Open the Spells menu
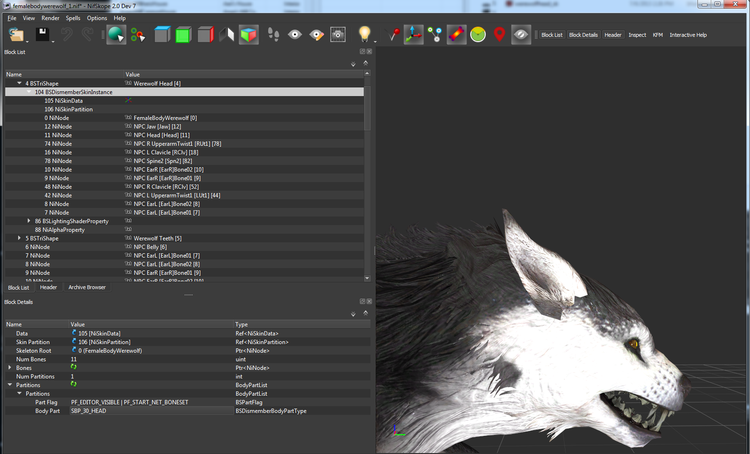750x454 pixels. click(x=73, y=18)
